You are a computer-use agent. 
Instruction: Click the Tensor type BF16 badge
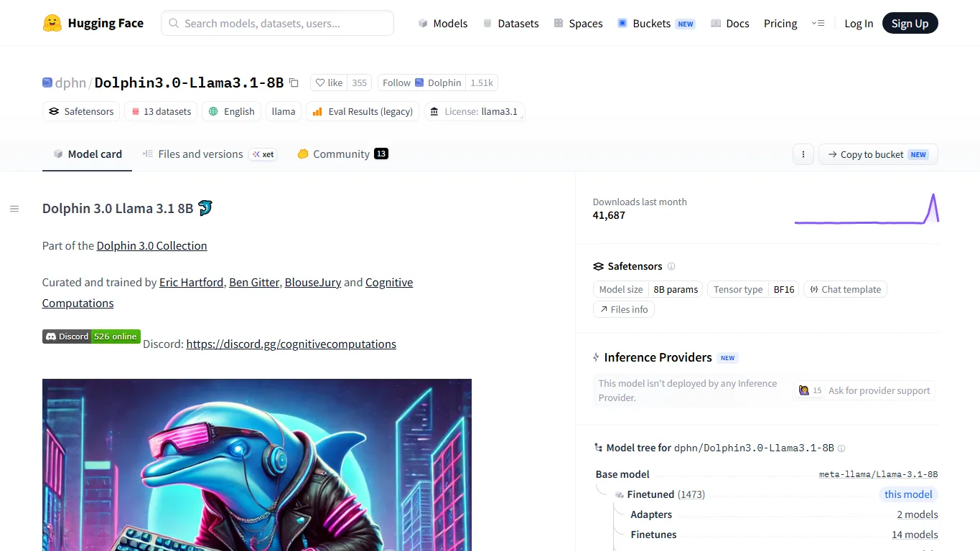753,290
